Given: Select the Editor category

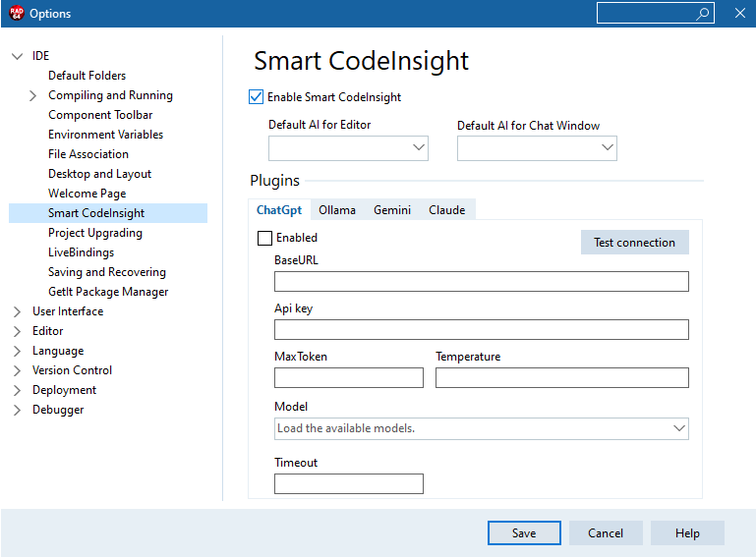Looking at the screenshot, I should tap(48, 331).
